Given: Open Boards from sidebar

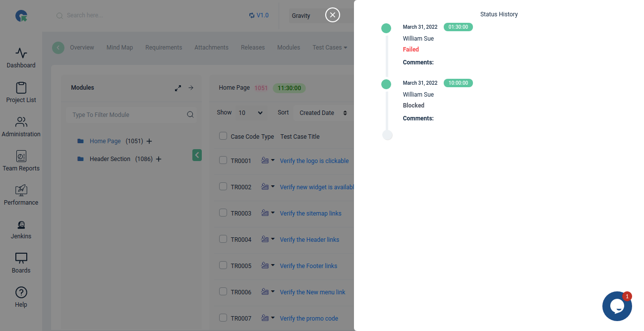Looking at the screenshot, I should 21,263.
